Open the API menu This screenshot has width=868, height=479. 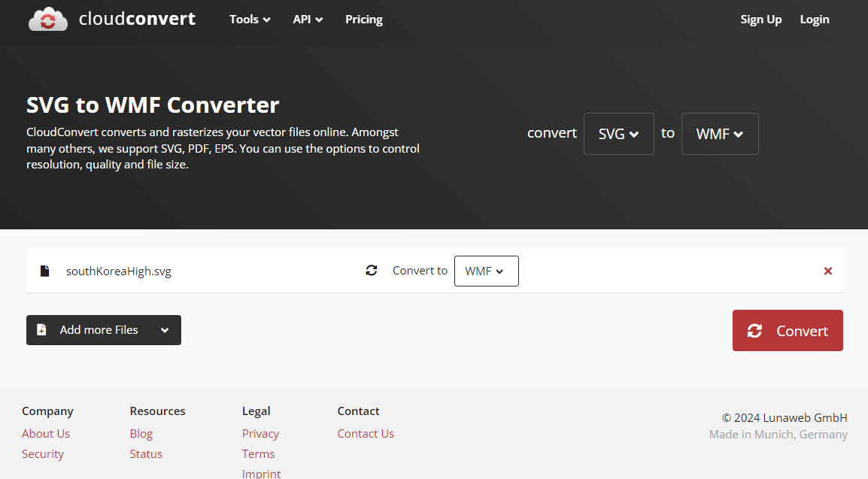coord(308,20)
